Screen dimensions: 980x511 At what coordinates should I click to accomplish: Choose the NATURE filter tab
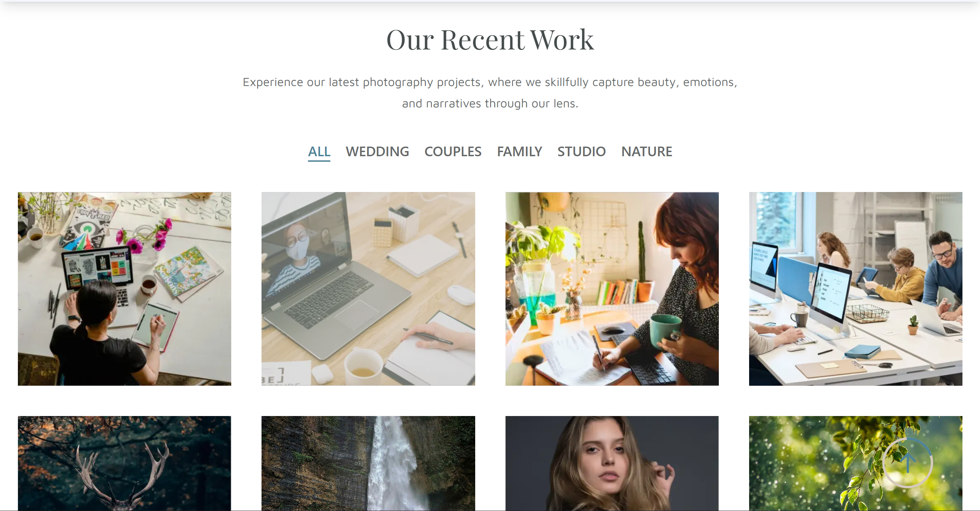(646, 151)
